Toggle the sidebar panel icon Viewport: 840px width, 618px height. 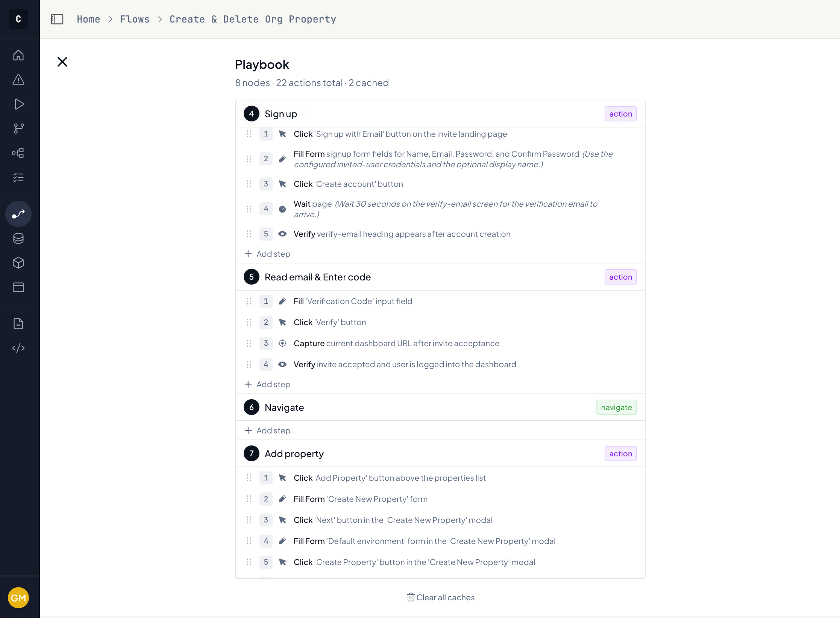[57, 19]
